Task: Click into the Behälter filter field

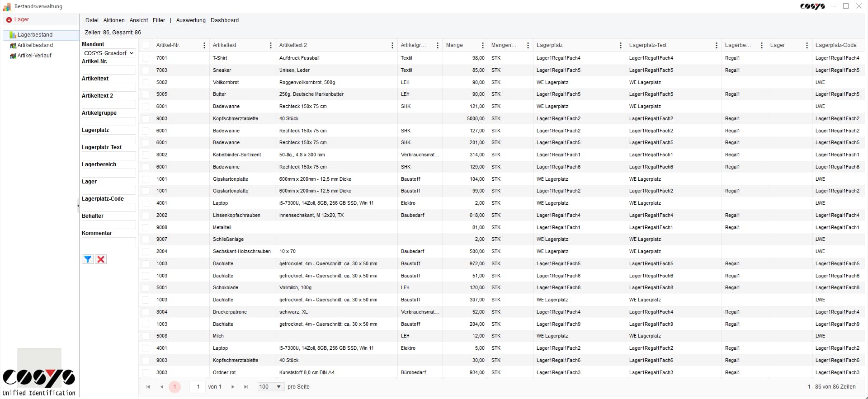Action: (x=109, y=225)
